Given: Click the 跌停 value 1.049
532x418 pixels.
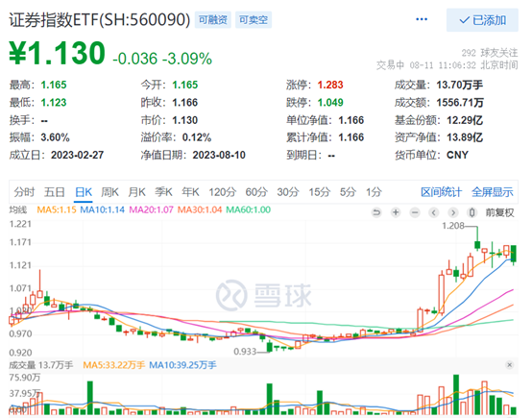Looking at the screenshot, I should tap(330, 102).
